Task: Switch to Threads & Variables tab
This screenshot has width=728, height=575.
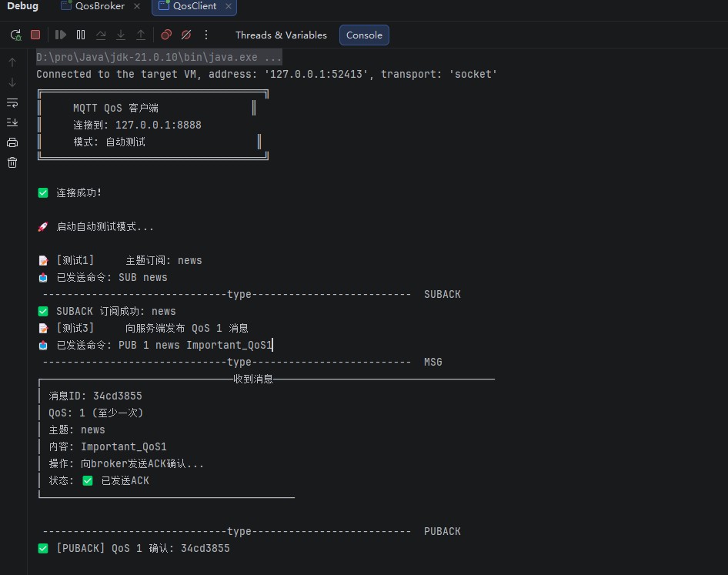Action: point(281,35)
